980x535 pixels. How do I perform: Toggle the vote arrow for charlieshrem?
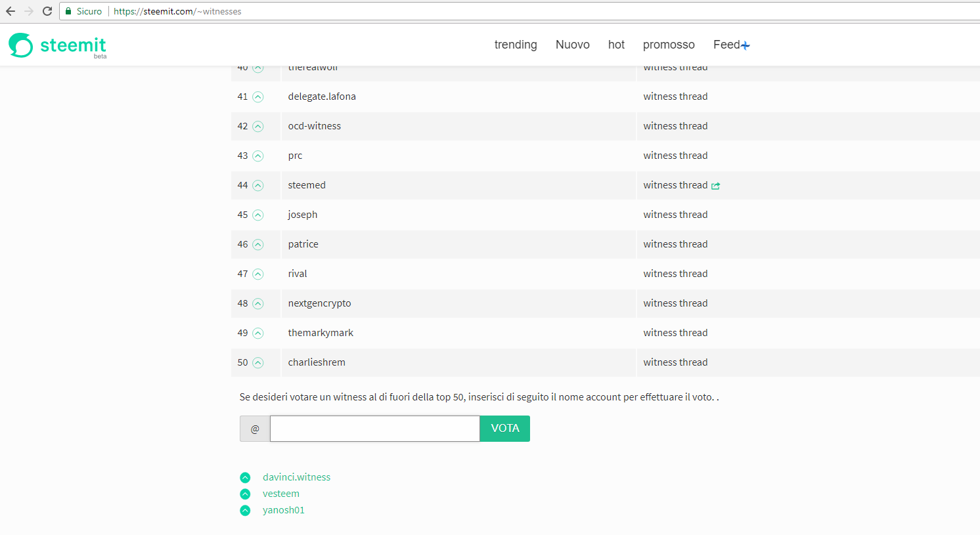pos(258,362)
